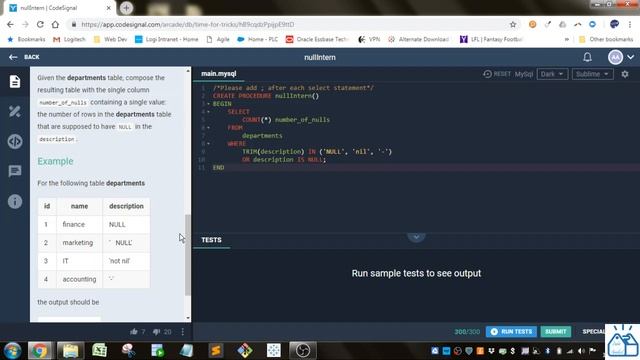The width and height of the screenshot is (640, 360).
Task: Click the SUBMIT button
Action: 556,331
